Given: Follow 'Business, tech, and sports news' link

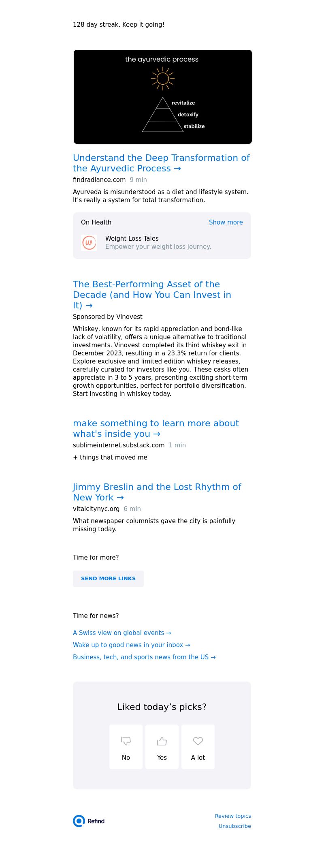Looking at the screenshot, I should tap(144, 657).
